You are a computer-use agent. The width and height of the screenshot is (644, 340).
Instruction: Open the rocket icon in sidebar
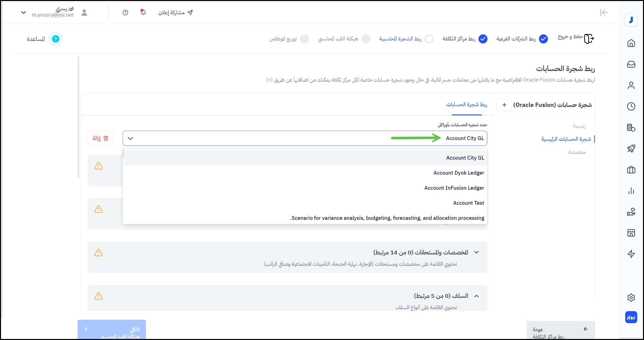pos(631,149)
